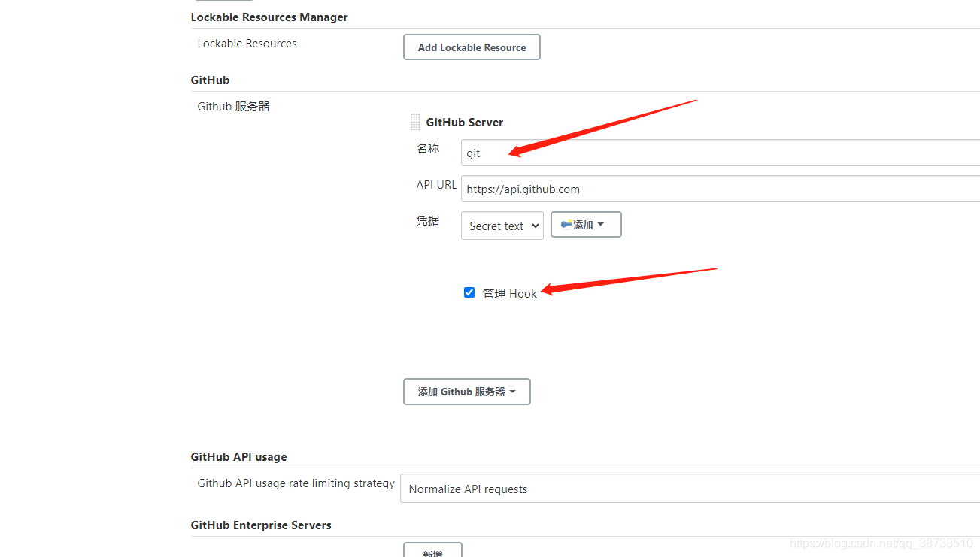Click the Lockable Resources Manager heading

click(x=269, y=17)
